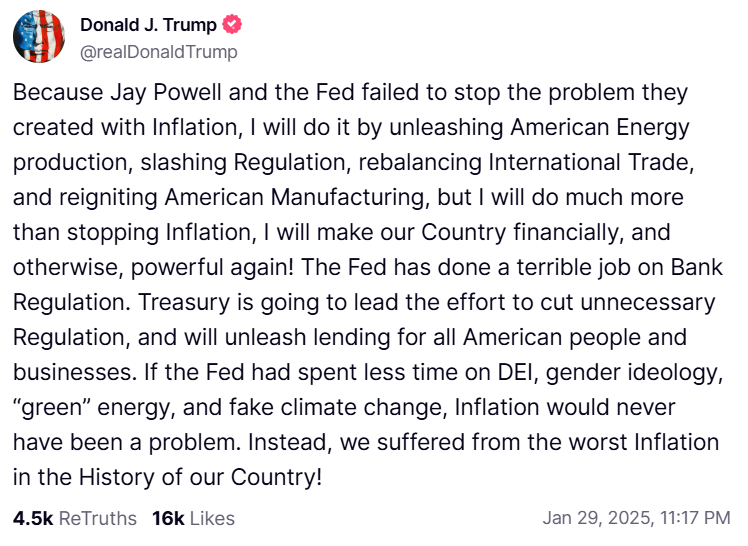
Task: Click the 16k number in the footer
Action: 168,518
